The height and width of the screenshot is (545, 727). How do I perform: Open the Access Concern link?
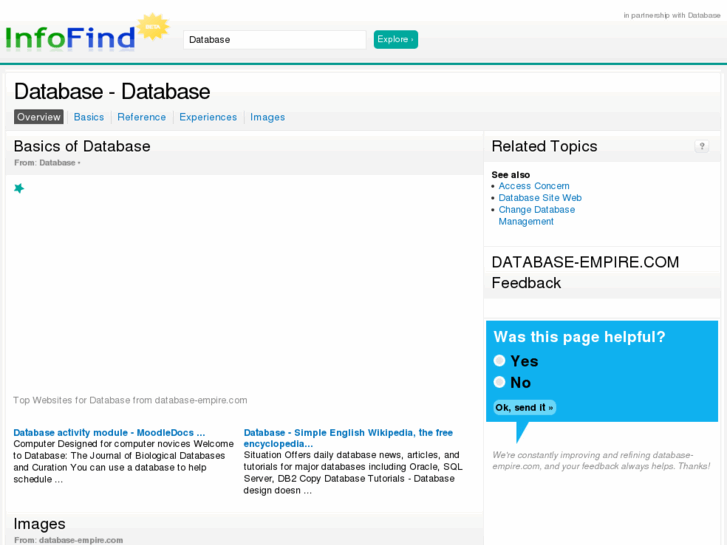[x=534, y=186]
